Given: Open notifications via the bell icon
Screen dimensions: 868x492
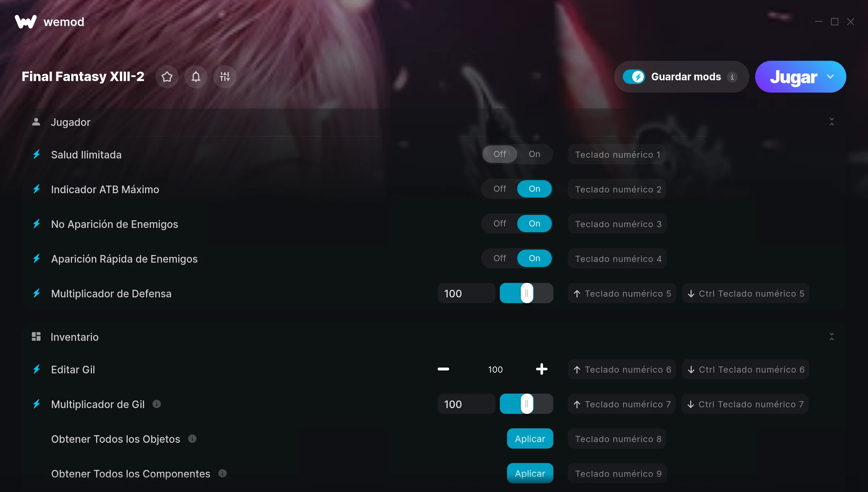Looking at the screenshot, I should click(196, 77).
